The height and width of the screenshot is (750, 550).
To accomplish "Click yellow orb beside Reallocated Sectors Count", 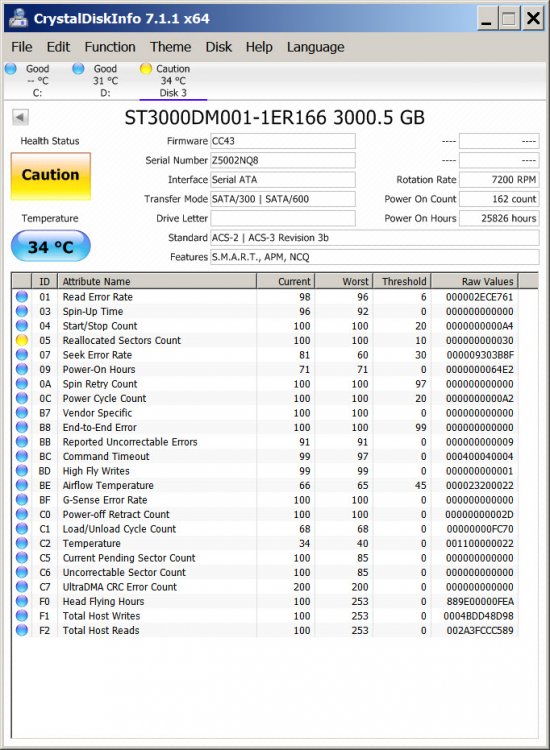I will click(22, 340).
